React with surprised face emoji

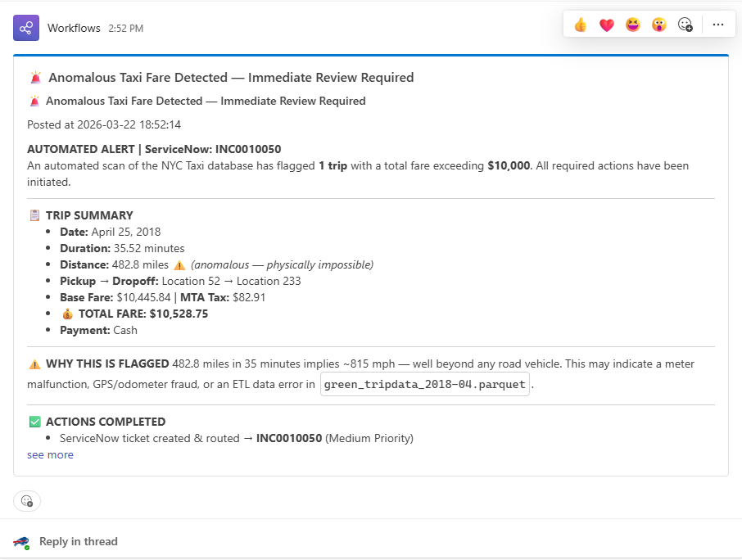(658, 25)
